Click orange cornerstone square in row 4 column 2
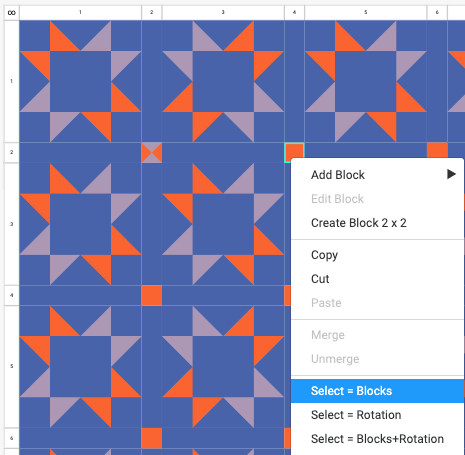The height and width of the screenshot is (455, 465). point(152,295)
